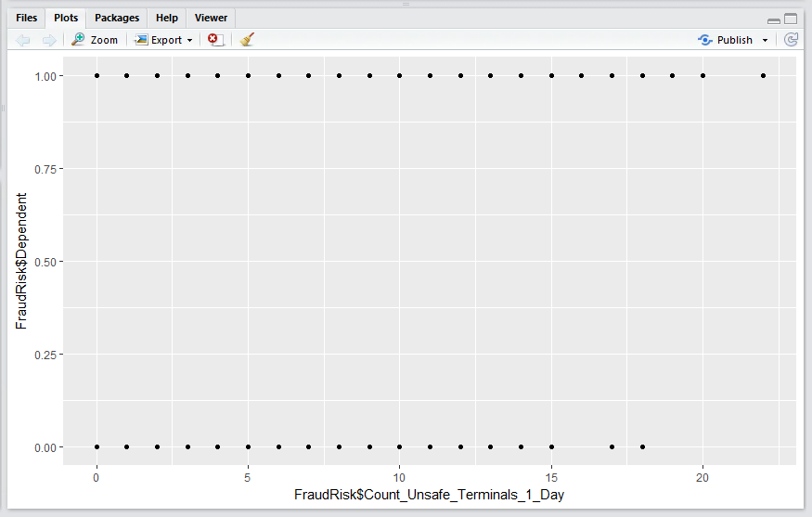Screen dimensions: 812x517
Task: Open the Viewer tab
Action: click(x=211, y=18)
